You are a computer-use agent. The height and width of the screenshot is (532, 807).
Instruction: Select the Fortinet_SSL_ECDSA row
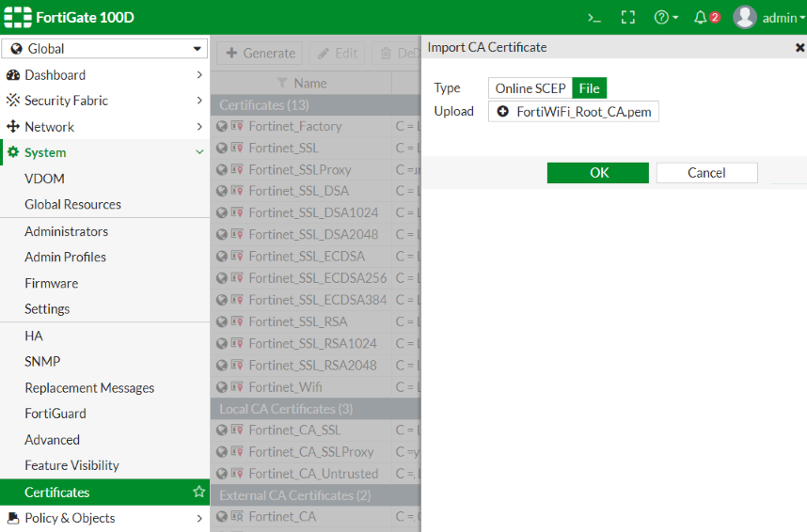[x=315, y=257]
